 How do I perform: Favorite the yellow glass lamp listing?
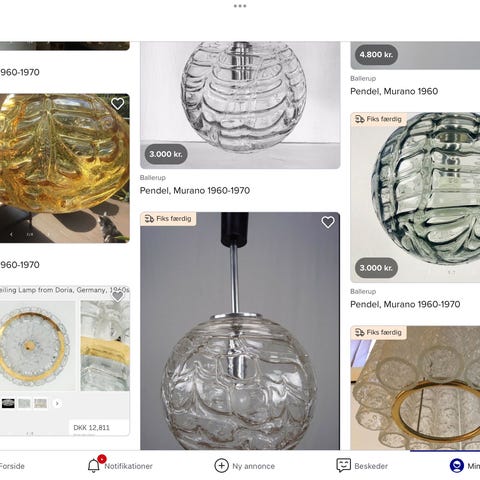click(117, 104)
